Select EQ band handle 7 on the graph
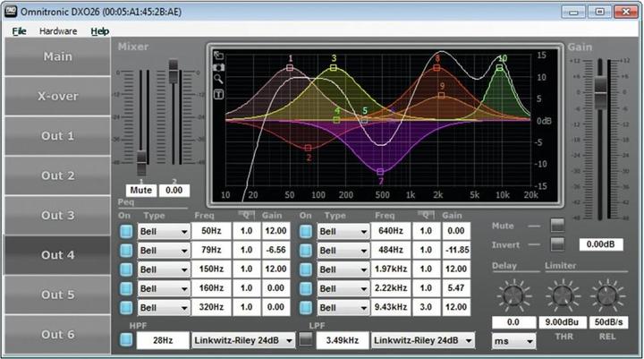 pos(381,171)
